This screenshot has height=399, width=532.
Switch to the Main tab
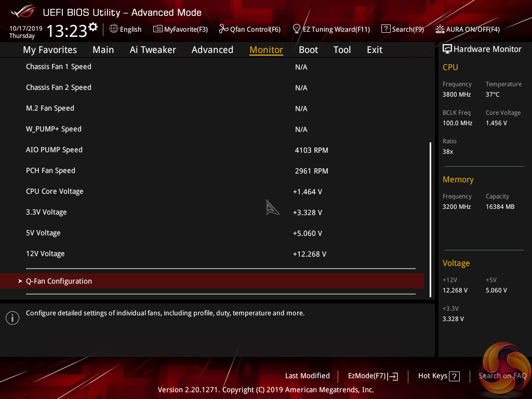click(103, 50)
